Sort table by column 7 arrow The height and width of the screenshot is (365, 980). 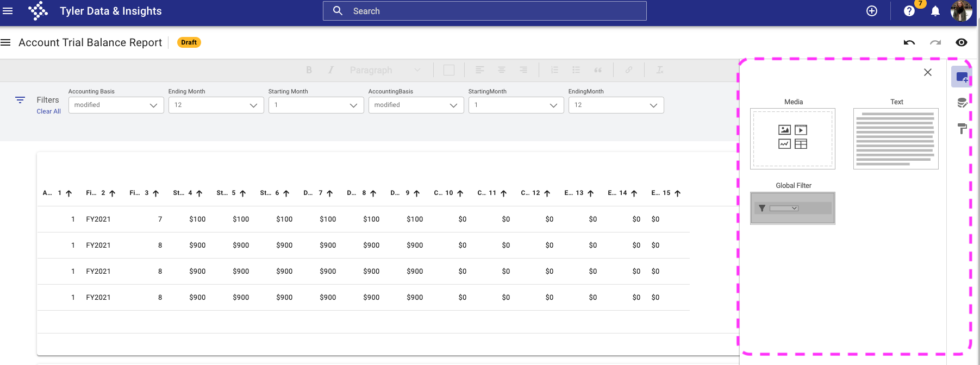tap(330, 193)
